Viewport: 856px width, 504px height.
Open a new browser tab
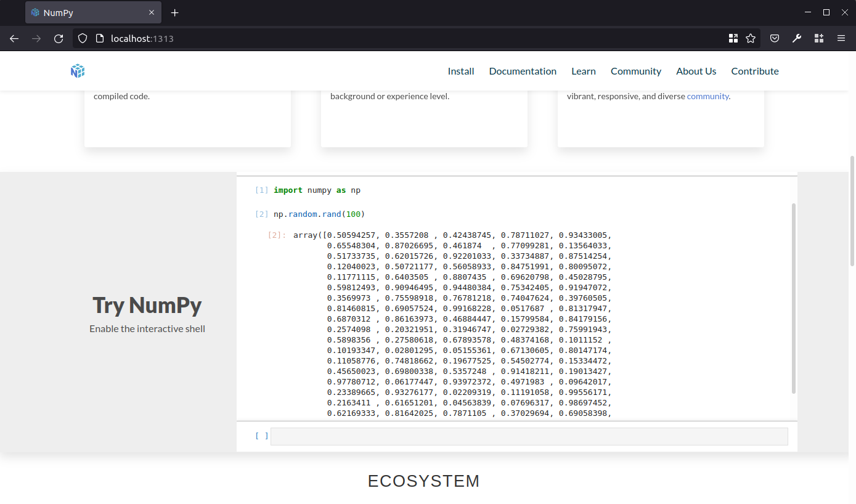coord(175,12)
